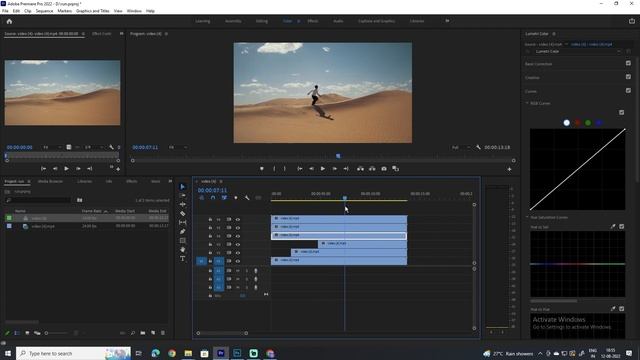Select white luma curve swatch
Image resolution: width=640 pixels, height=360 pixels.
point(567,122)
